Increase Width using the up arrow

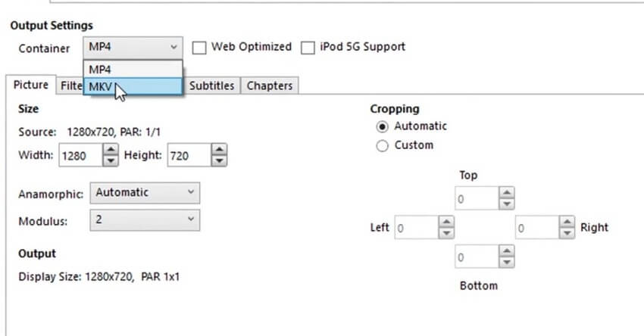click(111, 151)
